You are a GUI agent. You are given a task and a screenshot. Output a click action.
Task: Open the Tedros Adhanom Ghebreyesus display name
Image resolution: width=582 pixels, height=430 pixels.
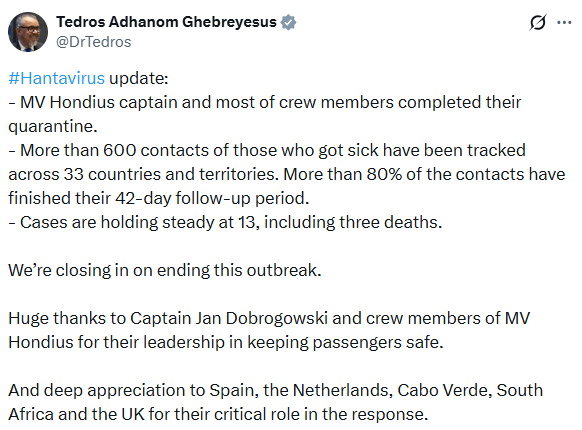coord(166,22)
